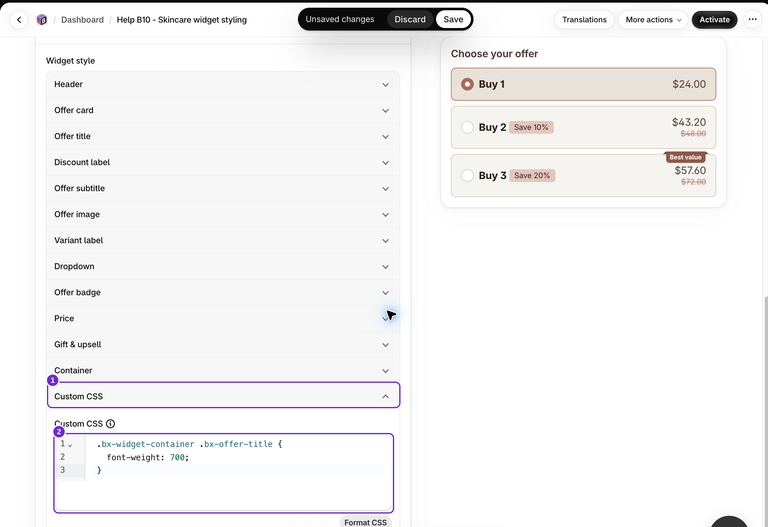Image resolution: width=768 pixels, height=527 pixels.
Task: Click the strikethrough $72.00 price
Action: [694, 182]
